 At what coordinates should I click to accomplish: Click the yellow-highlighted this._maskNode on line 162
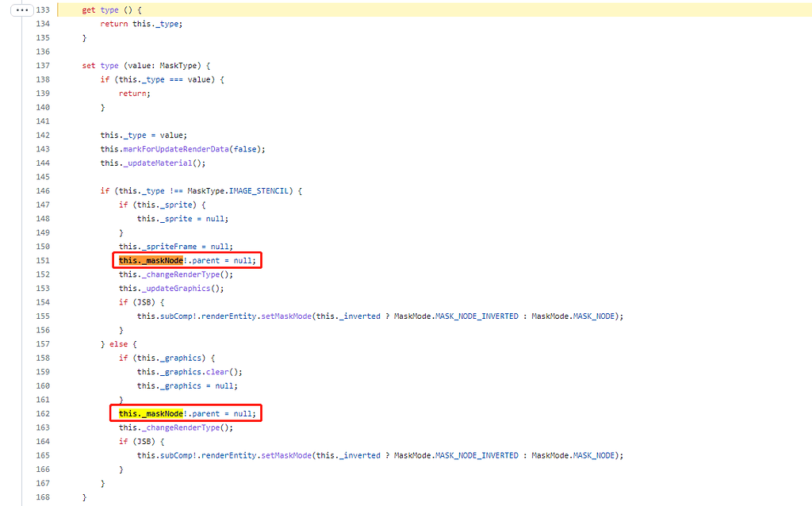(x=151, y=414)
